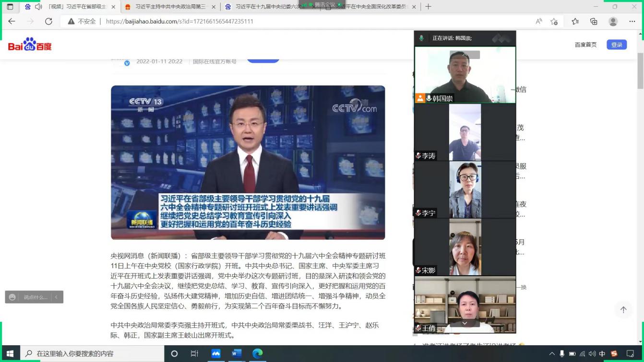The image size is (644, 362).
Task: Expand participant list with down chevron
Action: [x=465, y=324]
